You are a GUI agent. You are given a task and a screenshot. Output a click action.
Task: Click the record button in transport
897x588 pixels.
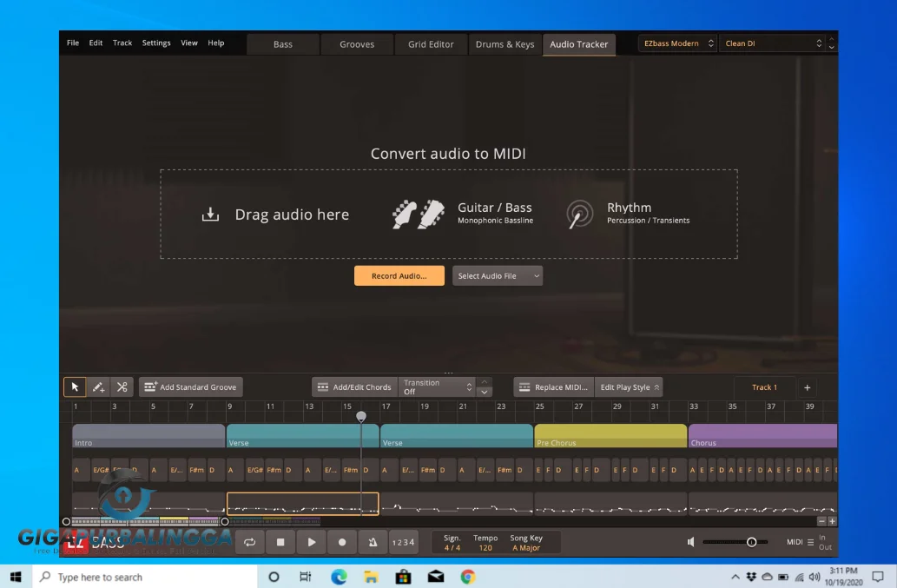tap(342, 542)
